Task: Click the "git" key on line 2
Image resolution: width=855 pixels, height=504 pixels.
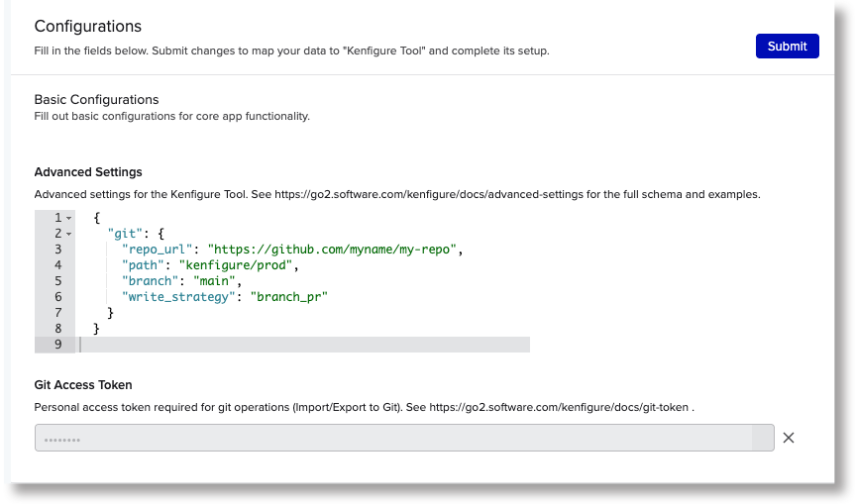Action: pyautogui.click(x=126, y=234)
